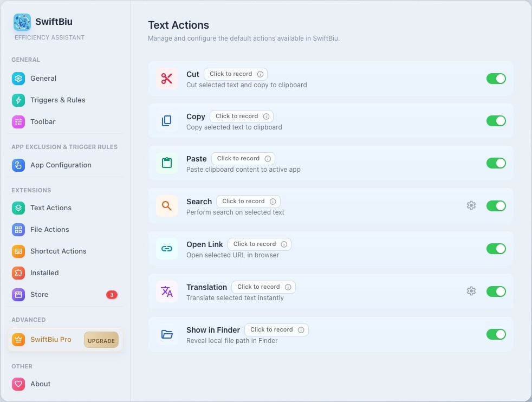
Task: Click the Copy action icon
Action: (167, 121)
